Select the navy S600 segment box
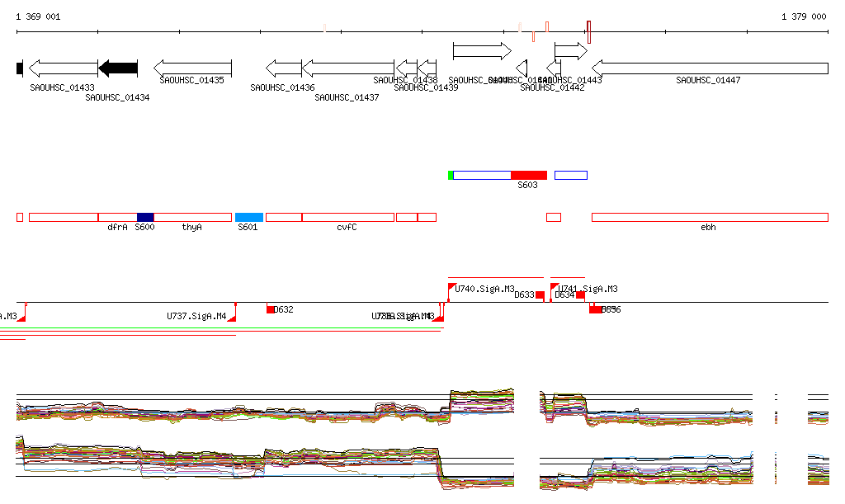 [x=145, y=218]
